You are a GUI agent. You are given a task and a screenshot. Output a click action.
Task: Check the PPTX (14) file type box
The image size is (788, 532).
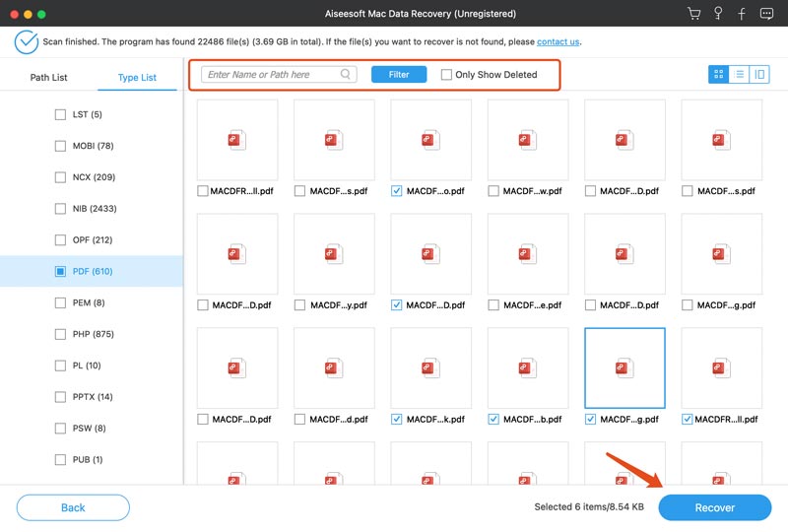(61, 397)
